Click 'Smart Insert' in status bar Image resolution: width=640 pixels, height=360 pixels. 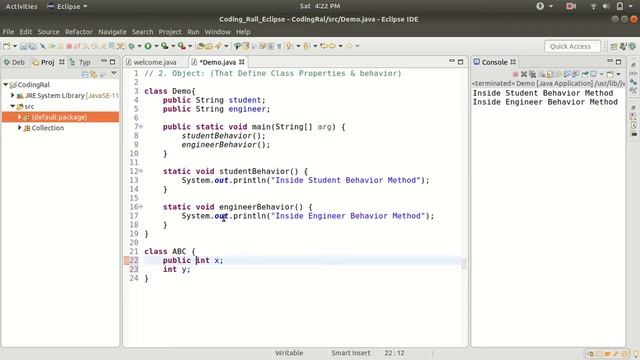coord(351,353)
